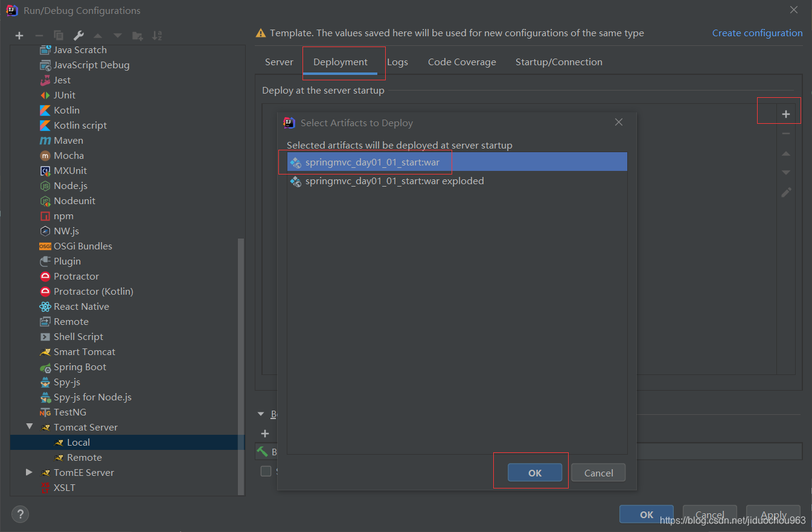Screen dimensions: 812x532
Task: Select the Kotlin template
Action: (59, 111)
